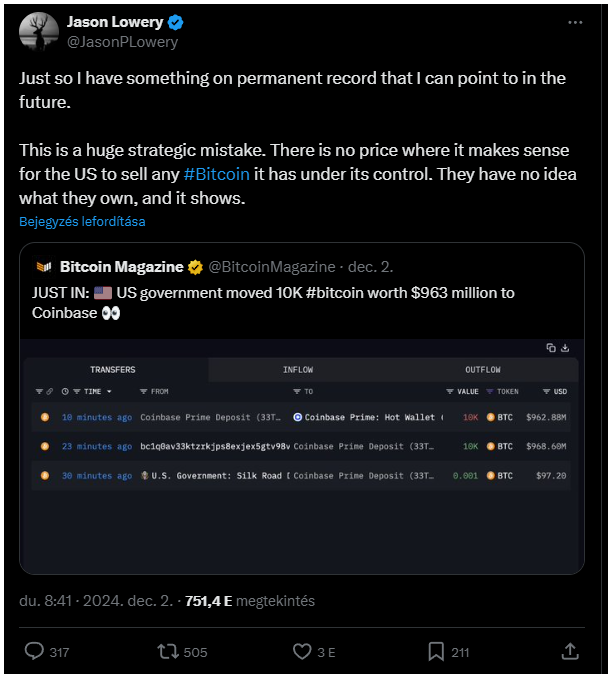This screenshot has height=678, width=612.
Task: Click the download icon above the transfers table
Action: pos(565,348)
